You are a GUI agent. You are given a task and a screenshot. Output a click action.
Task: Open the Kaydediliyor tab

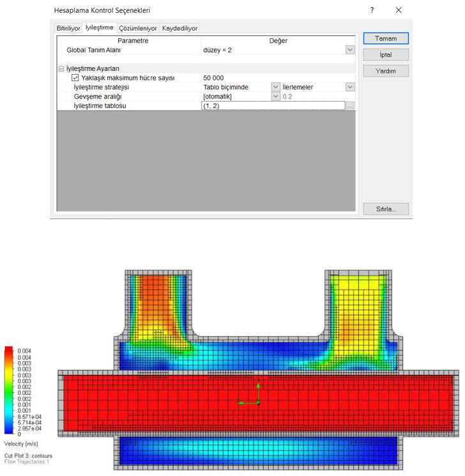click(180, 29)
